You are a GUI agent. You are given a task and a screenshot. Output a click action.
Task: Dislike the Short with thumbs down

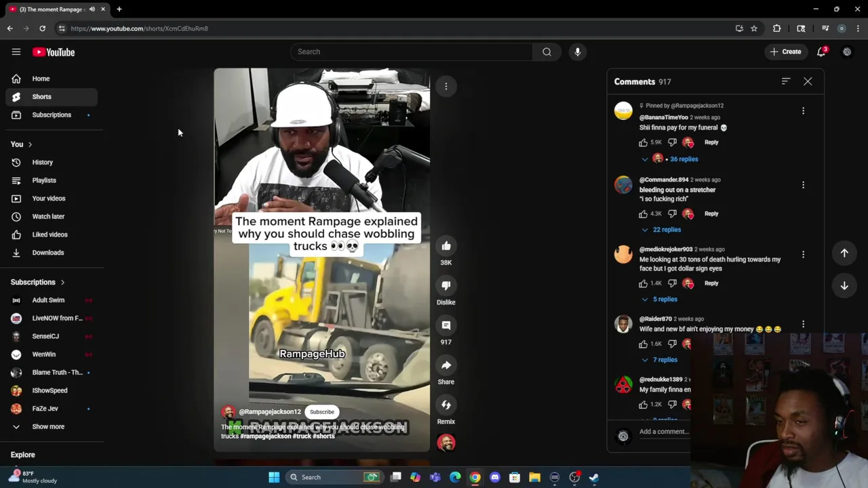tap(446, 285)
